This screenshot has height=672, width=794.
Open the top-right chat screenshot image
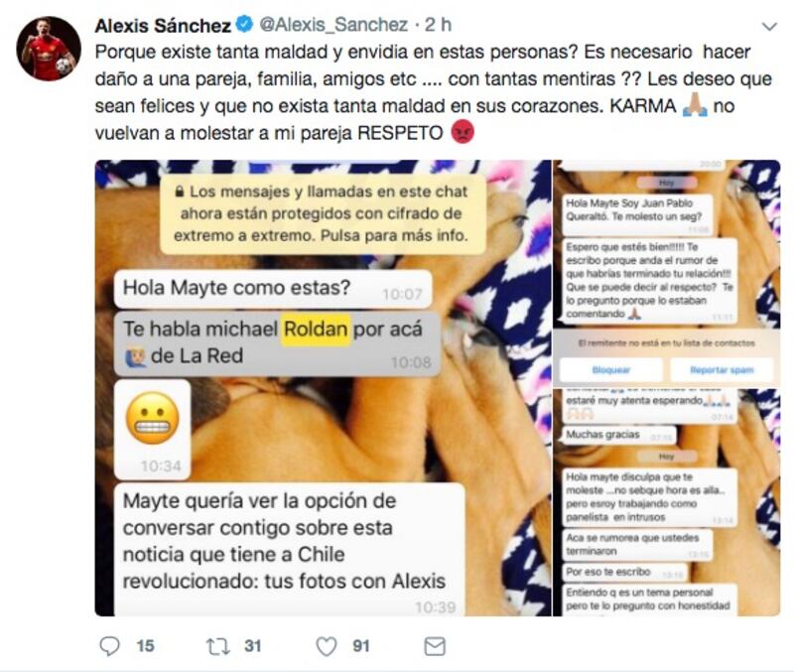[x=666, y=273]
